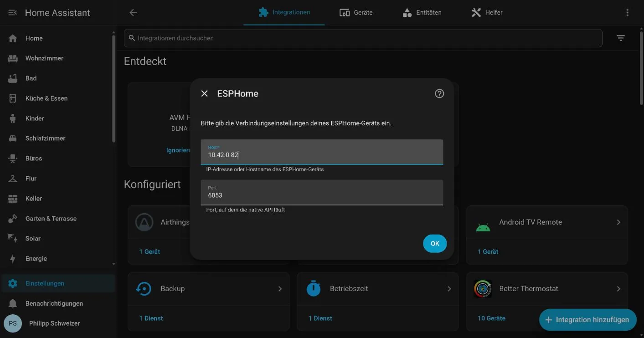Open Backup 1 Dienst link
This screenshot has height=338, width=644.
(151, 318)
